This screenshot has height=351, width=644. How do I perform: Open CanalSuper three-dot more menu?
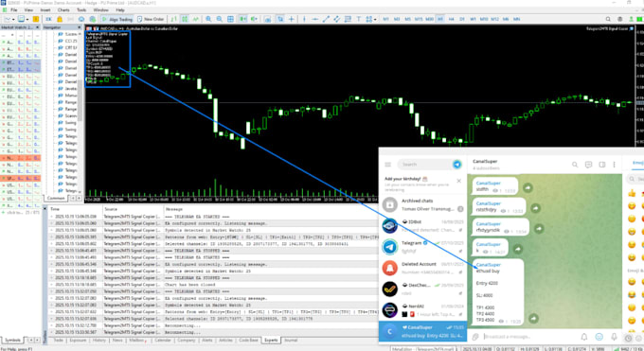tap(615, 165)
